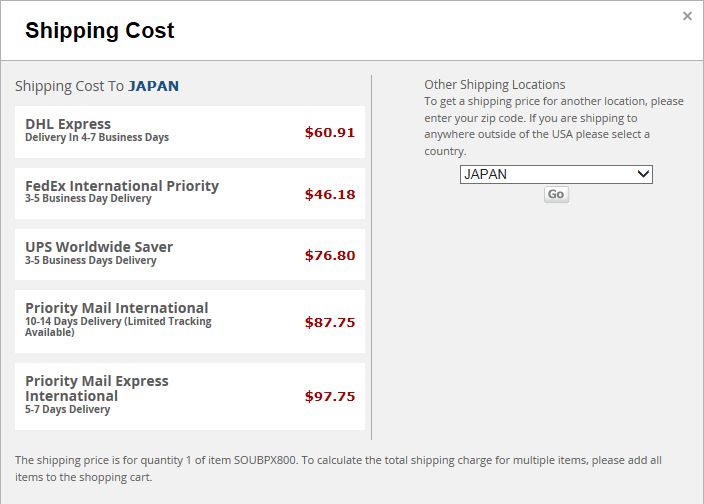704x504 pixels.
Task: Click the JAPAN destination heading text
Action: coord(154,86)
